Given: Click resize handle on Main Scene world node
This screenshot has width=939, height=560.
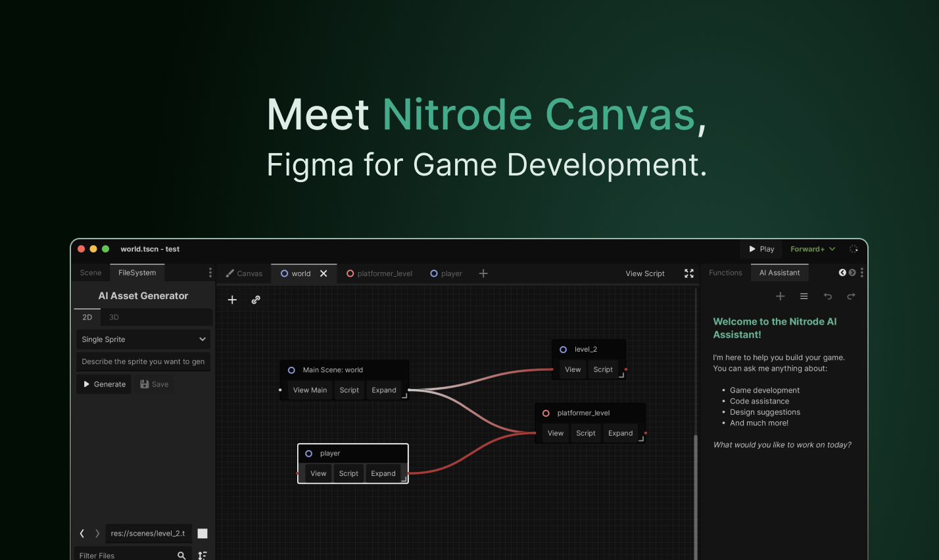Looking at the screenshot, I should tap(405, 396).
